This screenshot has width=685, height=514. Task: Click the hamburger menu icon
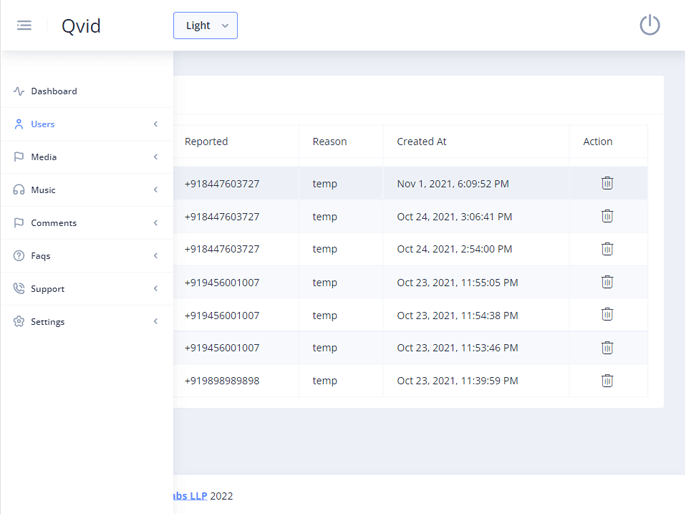tap(24, 25)
